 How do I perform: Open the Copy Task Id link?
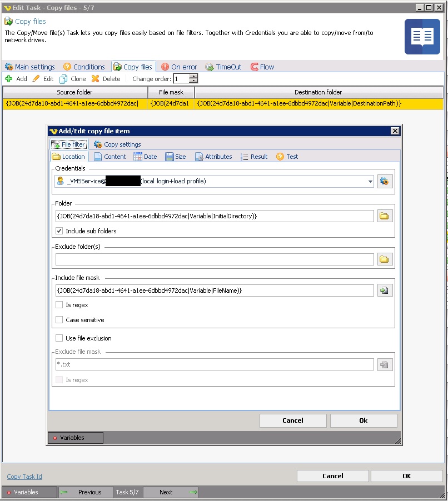pyautogui.click(x=24, y=477)
